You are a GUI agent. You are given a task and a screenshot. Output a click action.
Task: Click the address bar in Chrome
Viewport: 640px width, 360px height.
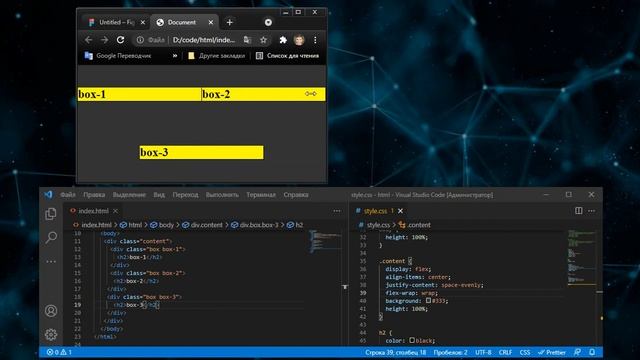203,40
